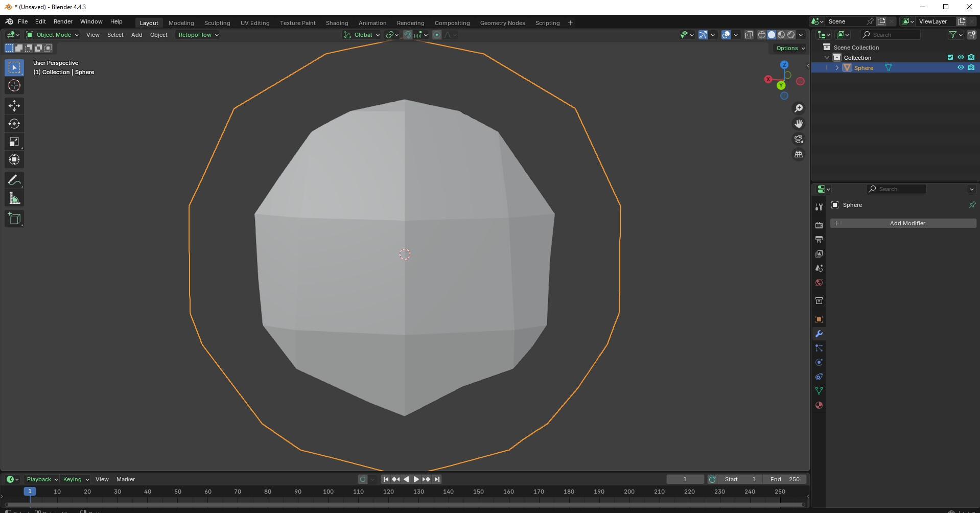Switch to wireframe viewport shading

click(762, 35)
